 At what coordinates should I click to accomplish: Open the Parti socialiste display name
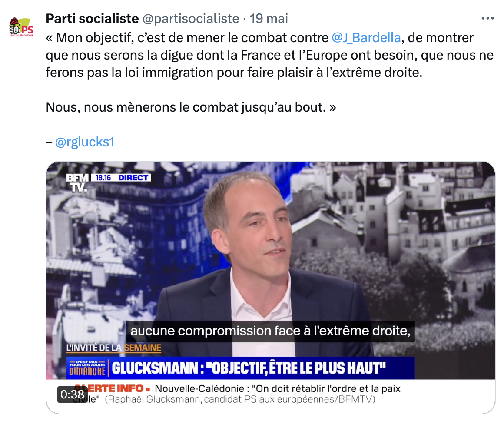[x=92, y=19]
